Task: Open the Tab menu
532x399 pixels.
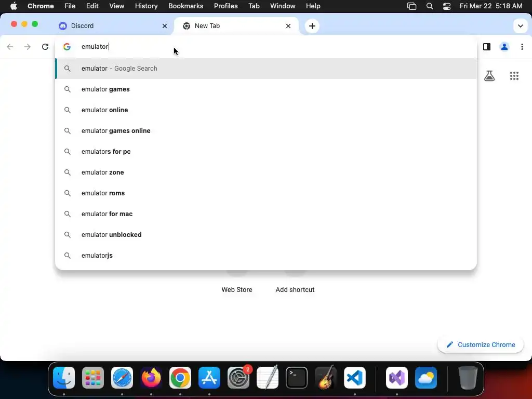Action: point(254,6)
